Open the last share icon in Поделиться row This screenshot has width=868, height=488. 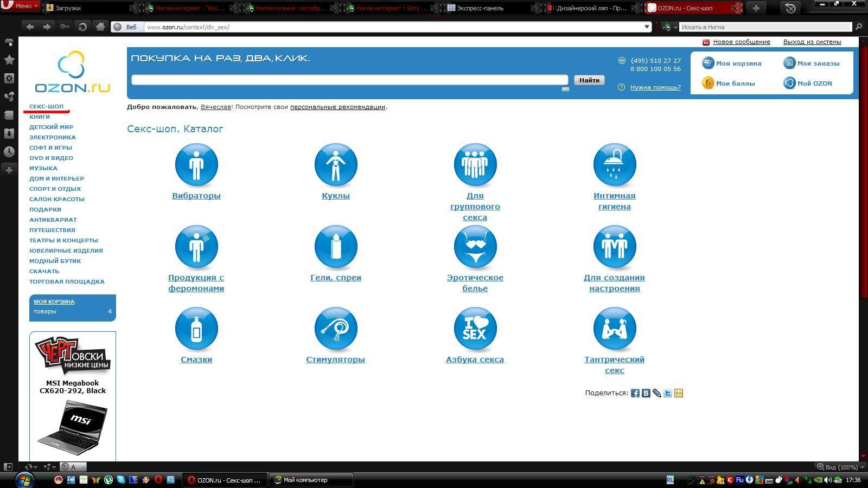[678, 393]
